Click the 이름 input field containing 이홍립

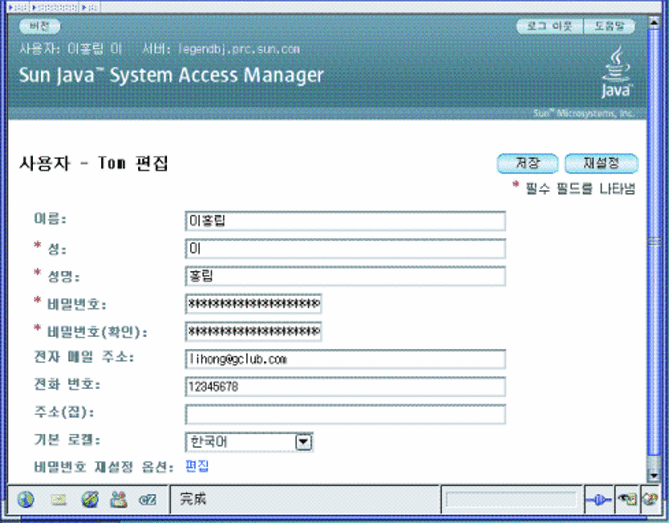pyautogui.click(x=345, y=221)
